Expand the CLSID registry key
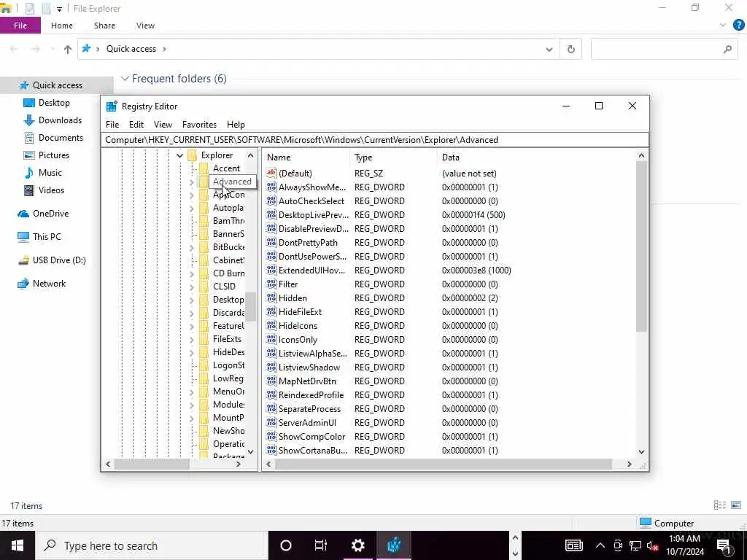 click(192, 287)
